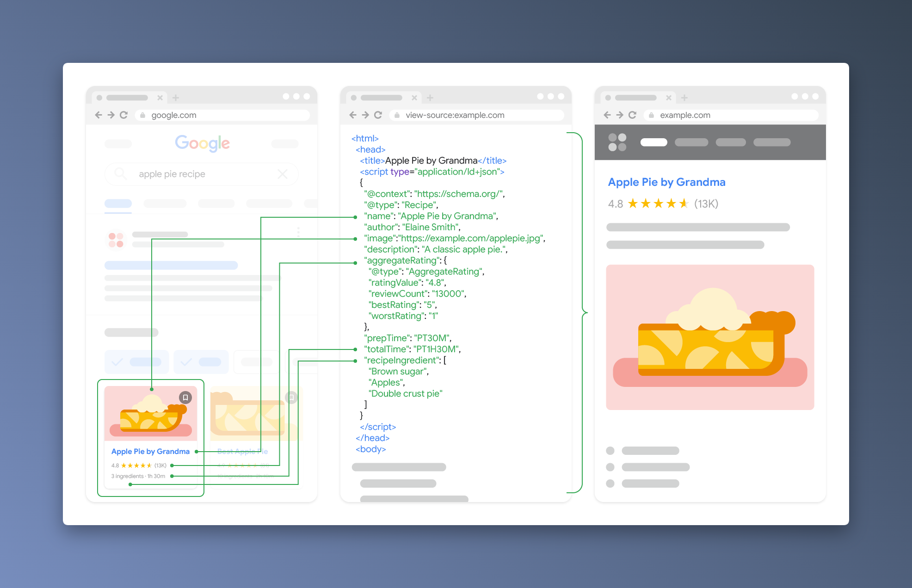Bookmark the Apple Pie by Grandma card
The height and width of the screenshot is (588, 912).
(x=185, y=398)
